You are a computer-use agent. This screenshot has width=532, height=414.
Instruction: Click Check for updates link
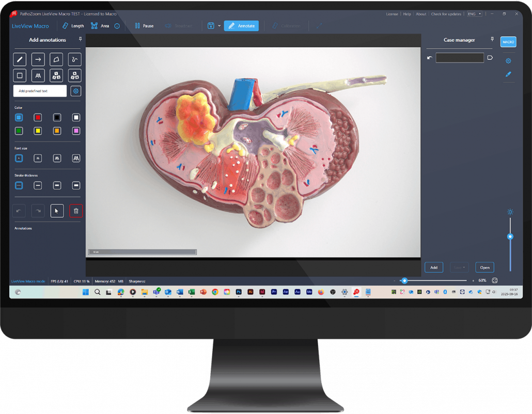[446, 14]
